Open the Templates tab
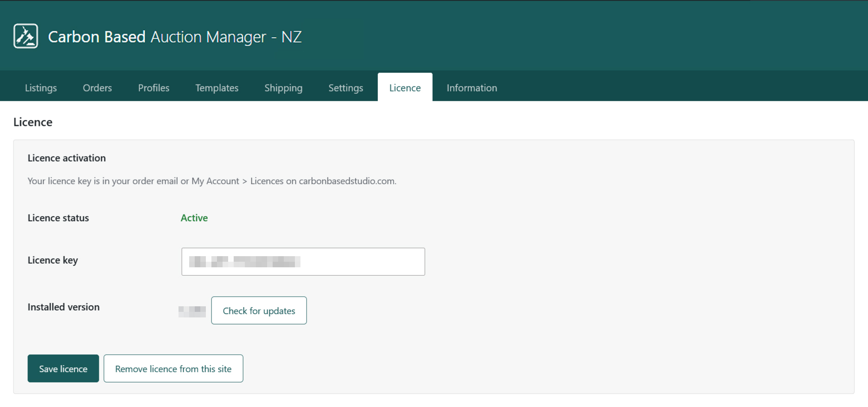Viewport: 868px width, 407px height. click(217, 88)
